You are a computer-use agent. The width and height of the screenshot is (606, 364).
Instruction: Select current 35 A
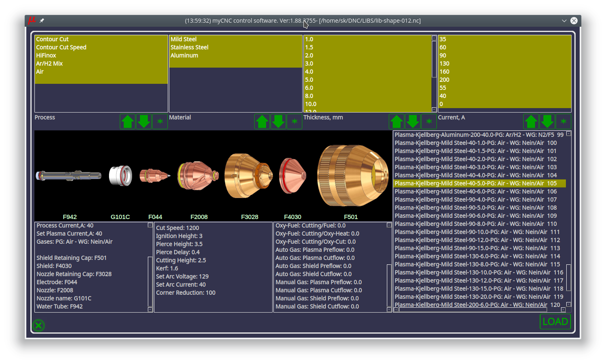tap(505, 39)
